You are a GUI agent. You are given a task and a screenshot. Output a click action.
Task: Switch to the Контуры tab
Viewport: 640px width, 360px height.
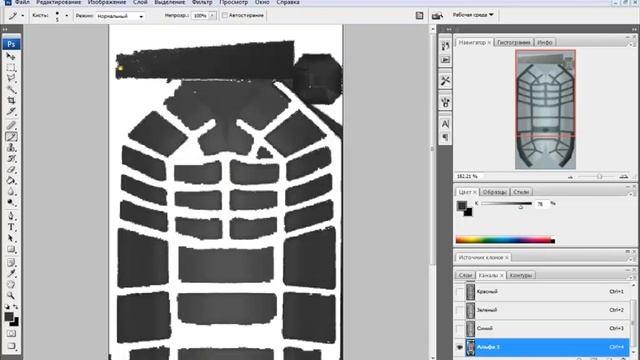(520, 275)
